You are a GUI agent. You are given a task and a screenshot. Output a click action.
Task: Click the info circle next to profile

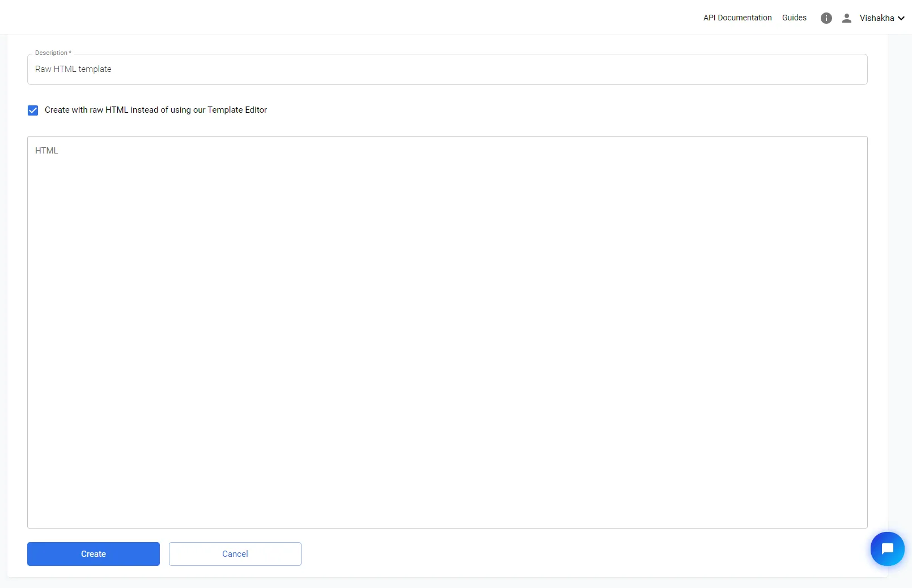(826, 18)
